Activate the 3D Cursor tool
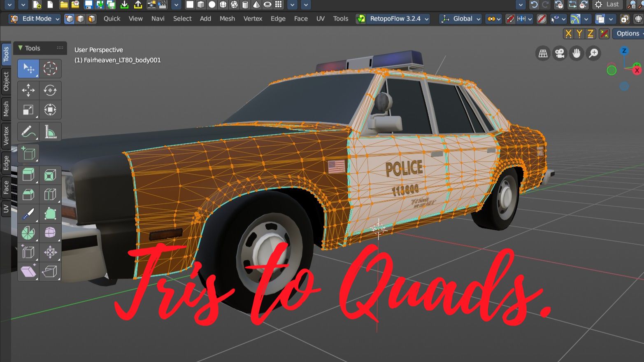Viewport: 644px width, 362px height. pyautogui.click(x=50, y=68)
